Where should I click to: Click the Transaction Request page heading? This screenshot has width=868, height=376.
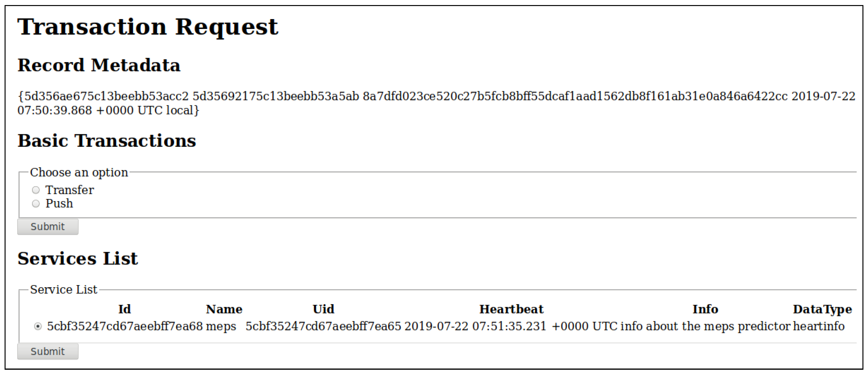click(148, 27)
